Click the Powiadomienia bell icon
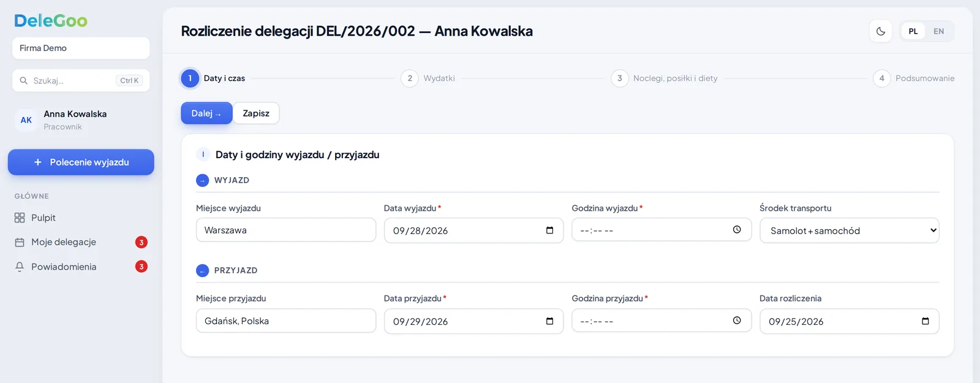Viewport: 980px width, 383px height. pyautogui.click(x=20, y=267)
